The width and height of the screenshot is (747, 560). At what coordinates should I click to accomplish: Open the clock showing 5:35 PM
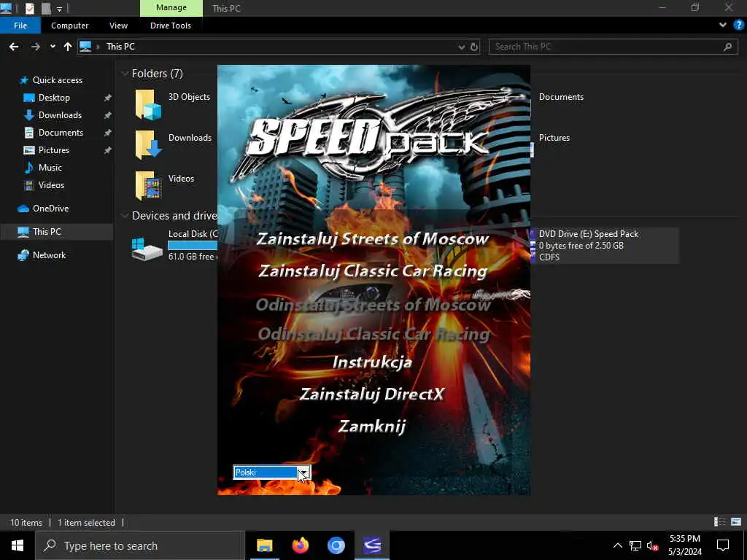[x=684, y=545]
